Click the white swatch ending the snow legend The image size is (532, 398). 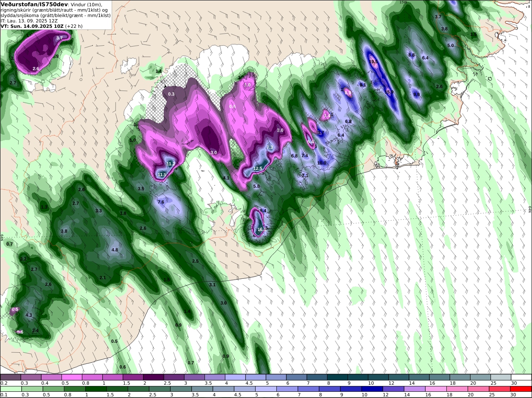click(522, 377)
